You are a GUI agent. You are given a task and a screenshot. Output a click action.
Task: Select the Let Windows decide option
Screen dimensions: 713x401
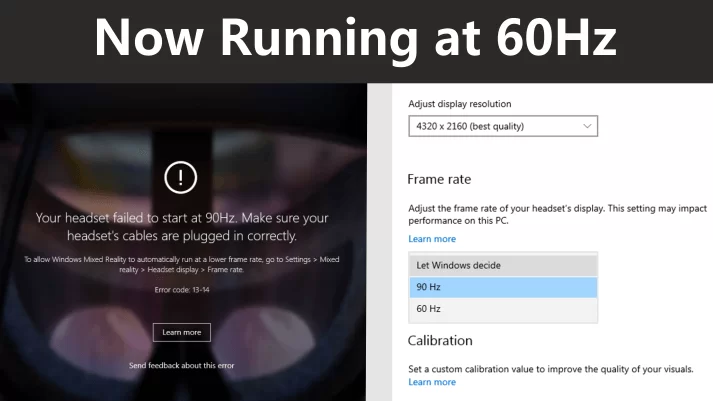coord(503,265)
